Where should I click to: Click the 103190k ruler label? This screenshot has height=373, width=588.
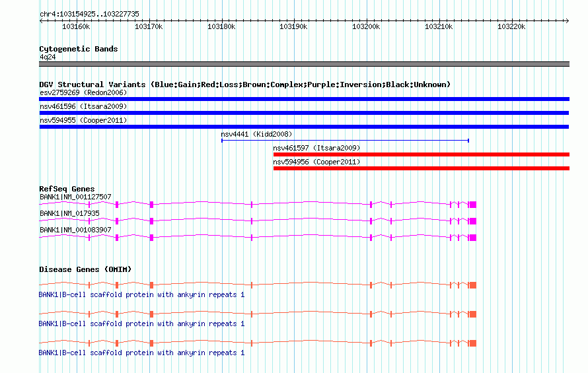293,26
